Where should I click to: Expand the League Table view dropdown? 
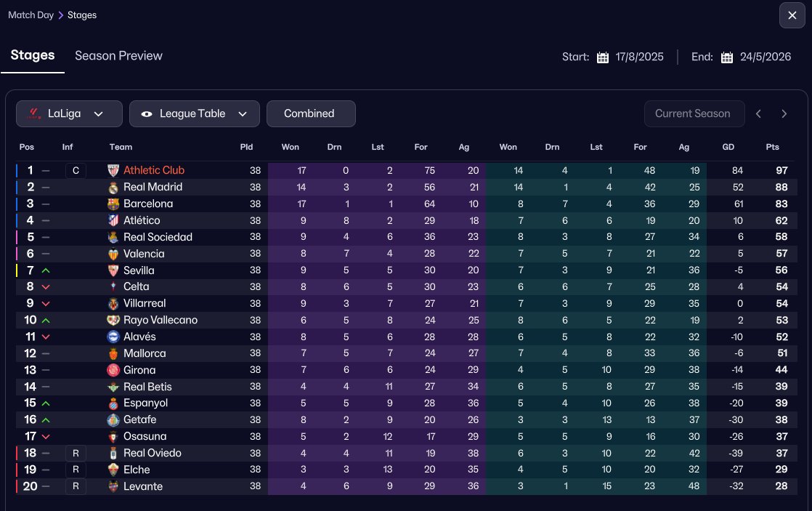pyautogui.click(x=194, y=113)
